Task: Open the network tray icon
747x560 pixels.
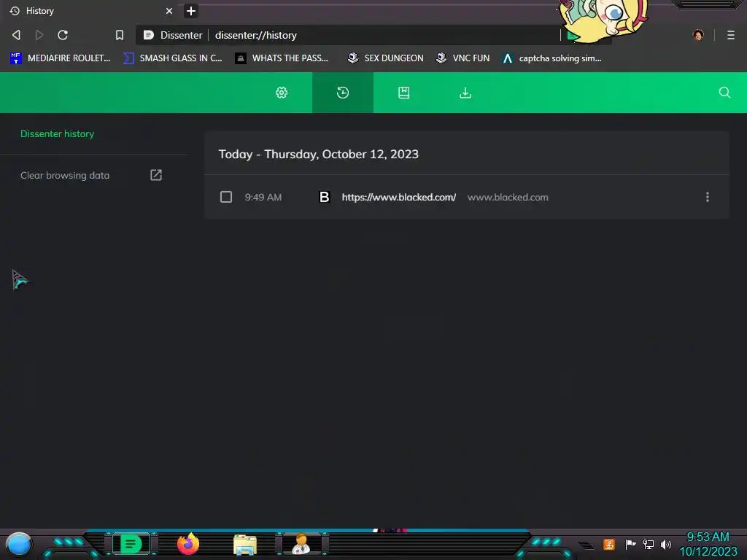Action: [x=649, y=544]
